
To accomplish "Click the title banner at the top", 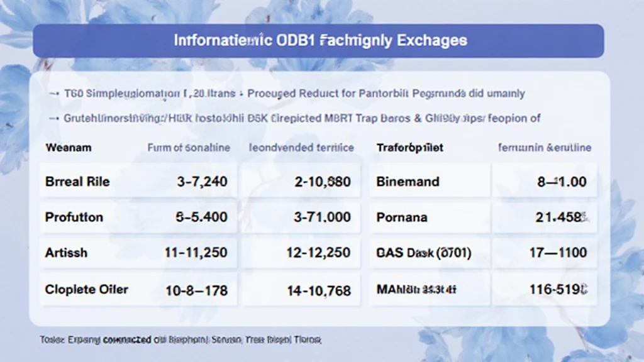I will tap(318, 41).
